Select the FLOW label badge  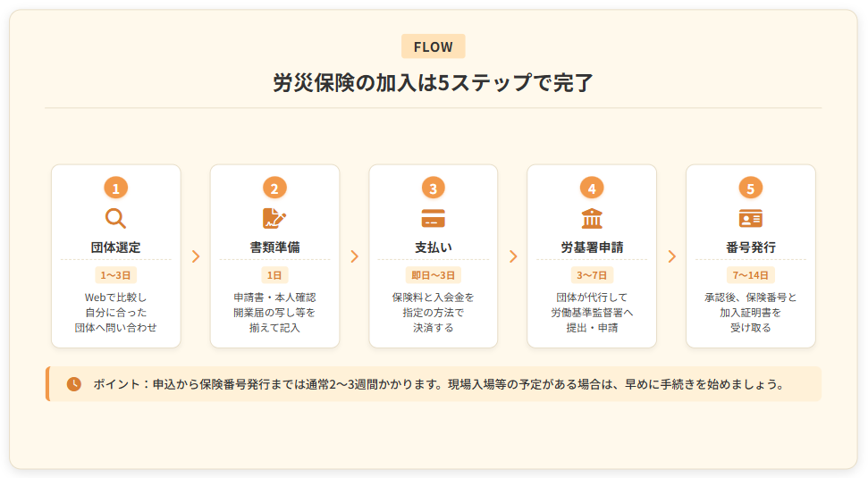pos(434,46)
